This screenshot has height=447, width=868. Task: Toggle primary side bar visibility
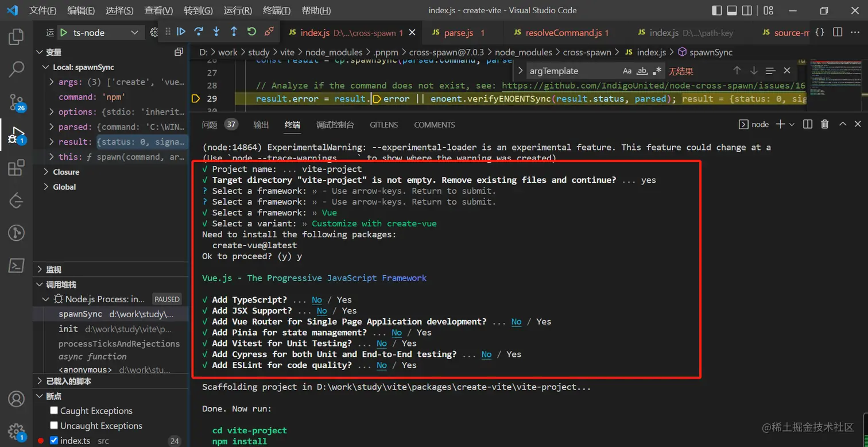[717, 10]
